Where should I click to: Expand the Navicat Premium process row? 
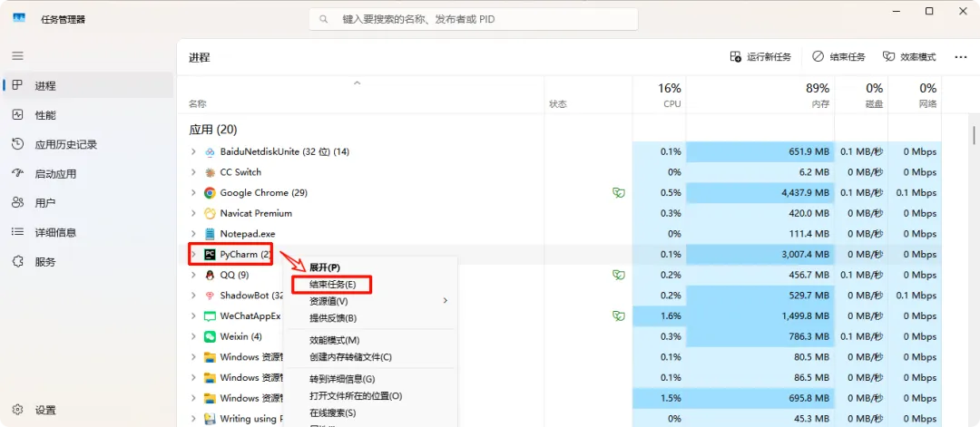point(194,214)
